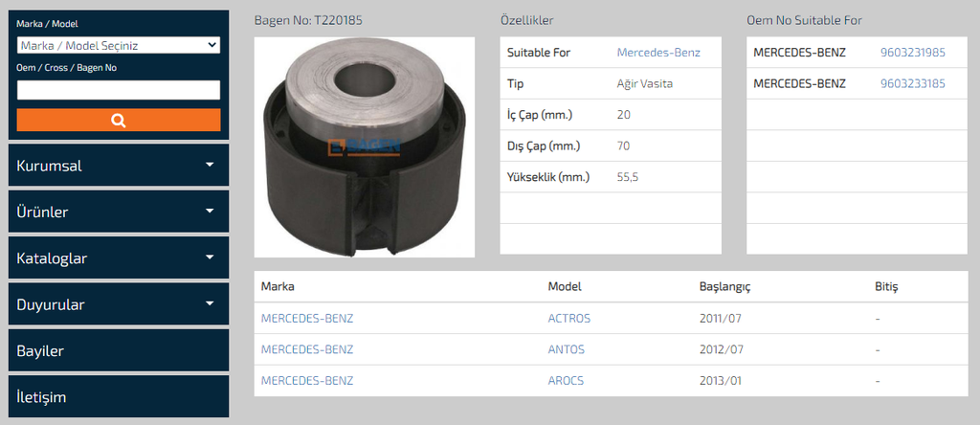
Task: Open the ANTOS model link
Action: click(567, 349)
